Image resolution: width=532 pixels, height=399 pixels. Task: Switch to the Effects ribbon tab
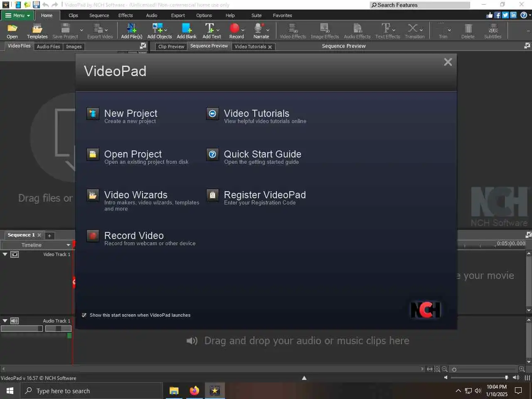126,15
